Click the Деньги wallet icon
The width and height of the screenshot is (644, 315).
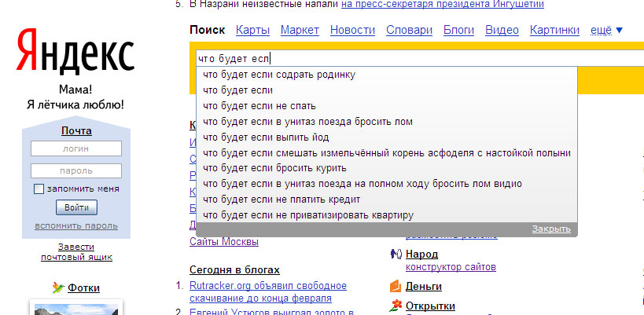coord(396,286)
